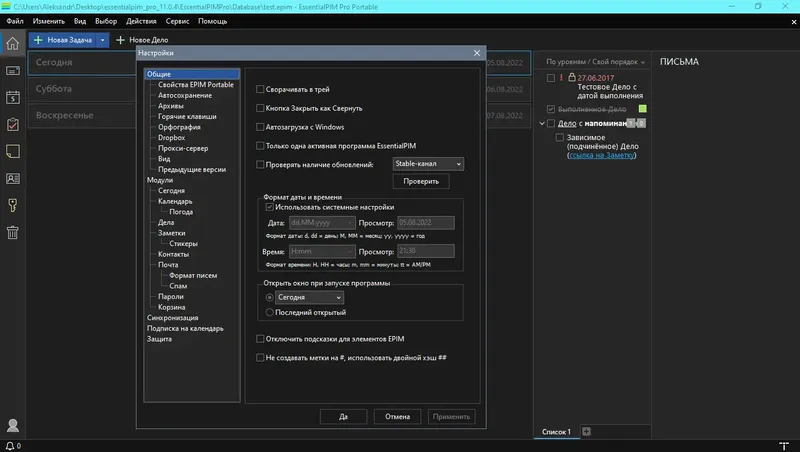
Task: Open the Вид menu
Action: tap(80, 21)
